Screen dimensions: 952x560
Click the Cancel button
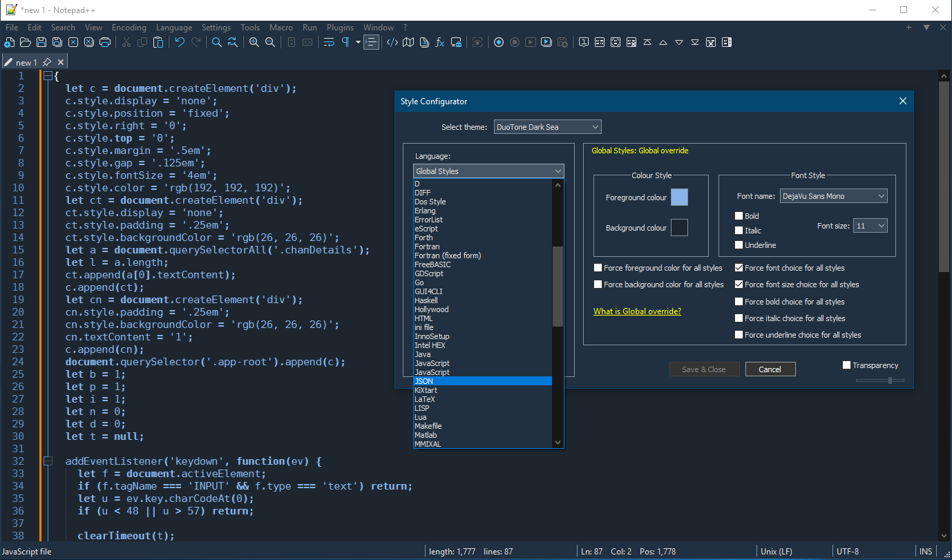coord(770,369)
